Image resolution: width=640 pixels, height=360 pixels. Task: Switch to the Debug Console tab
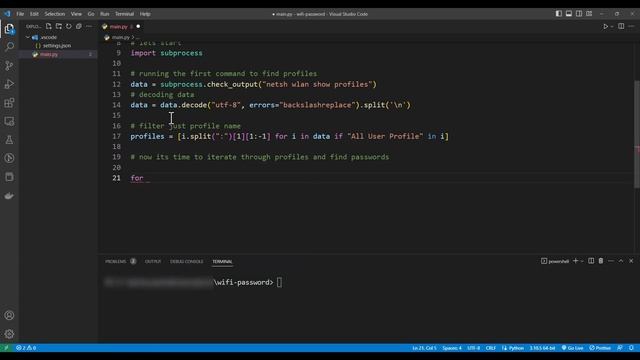point(187,261)
